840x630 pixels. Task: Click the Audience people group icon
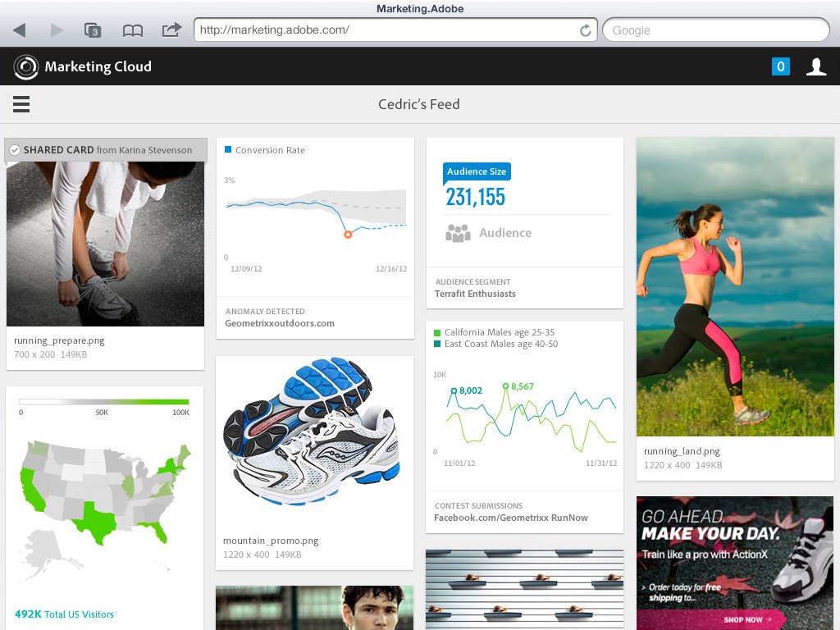458,233
